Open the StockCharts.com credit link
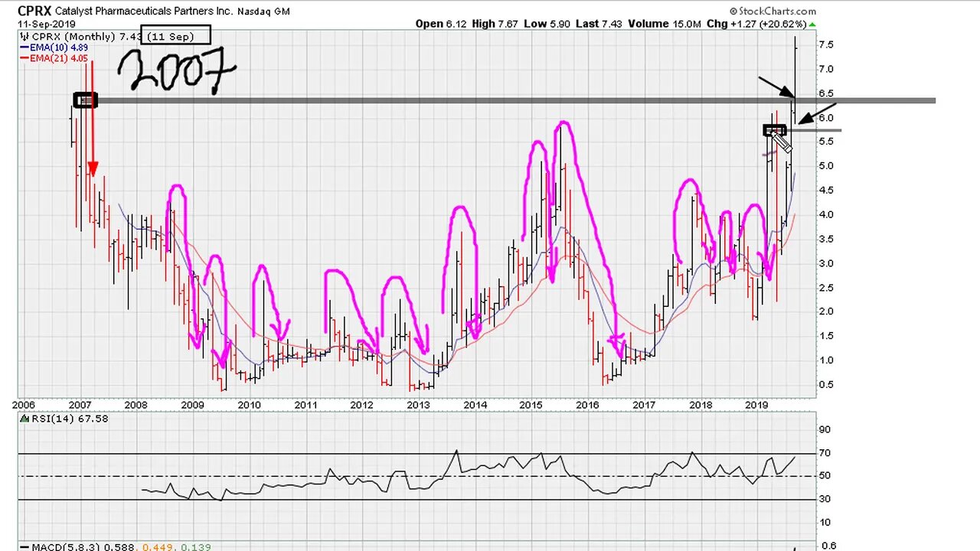Viewport: 980px width, 551px height. coord(773,11)
